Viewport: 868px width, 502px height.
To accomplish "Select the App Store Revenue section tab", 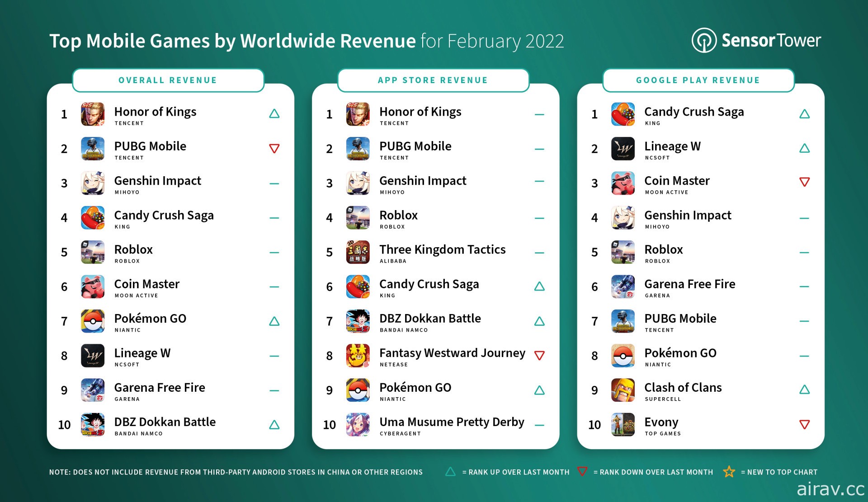I will tap(434, 83).
